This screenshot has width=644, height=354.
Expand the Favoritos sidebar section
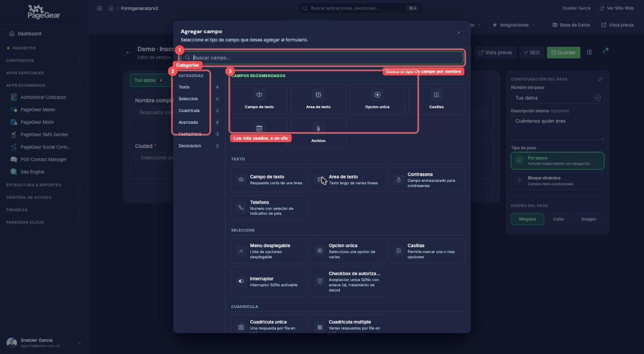click(x=44, y=48)
